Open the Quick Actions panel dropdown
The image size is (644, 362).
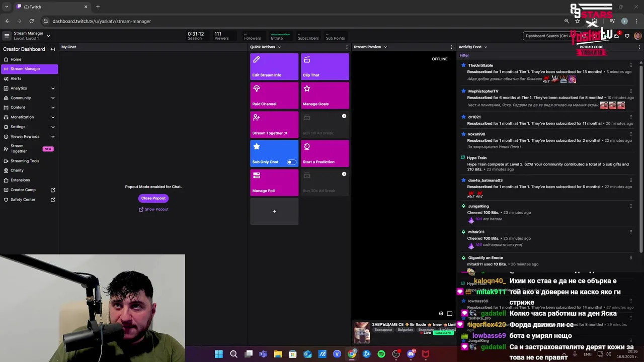[x=279, y=47]
